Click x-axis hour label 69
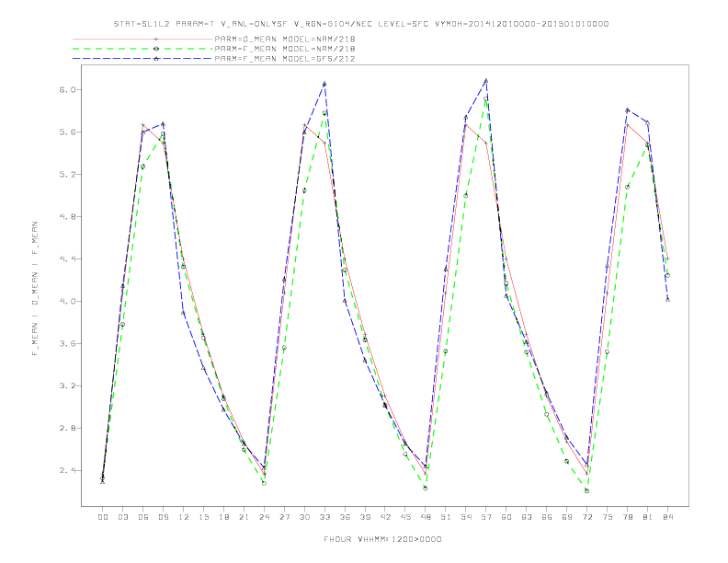The width and height of the screenshot is (728, 563). pos(567,517)
